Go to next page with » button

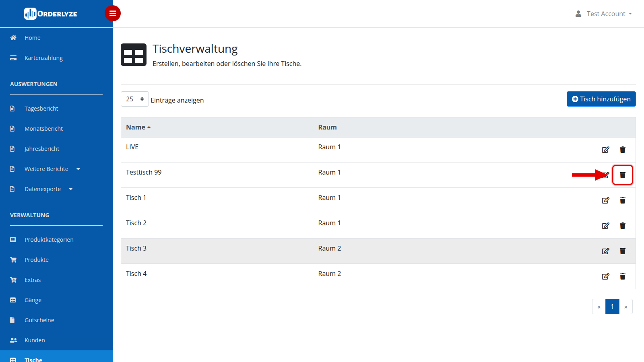pyautogui.click(x=626, y=306)
